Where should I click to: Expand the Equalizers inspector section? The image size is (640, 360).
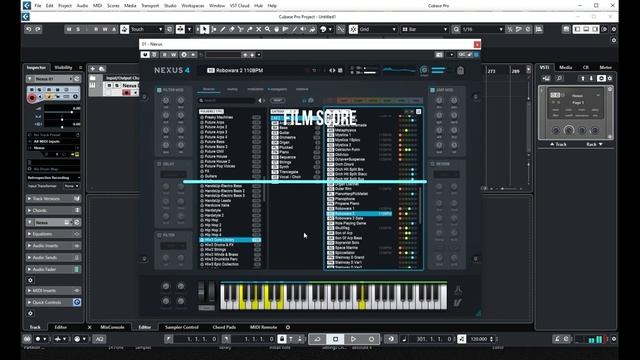[53, 234]
